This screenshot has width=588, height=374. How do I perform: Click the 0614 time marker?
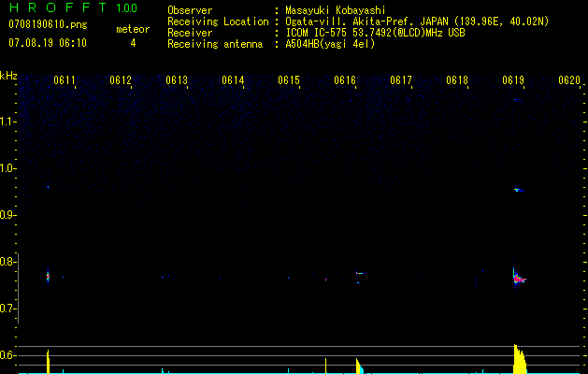click(x=233, y=80)
